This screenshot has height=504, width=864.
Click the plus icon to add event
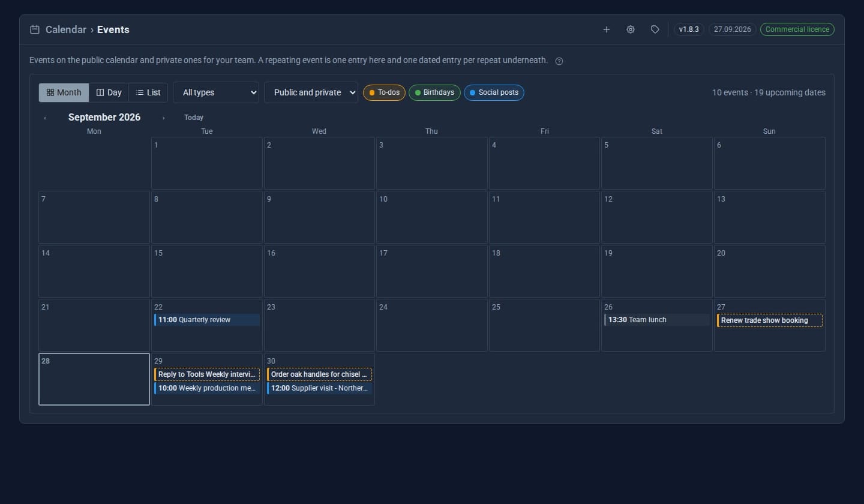click(606, 29)
